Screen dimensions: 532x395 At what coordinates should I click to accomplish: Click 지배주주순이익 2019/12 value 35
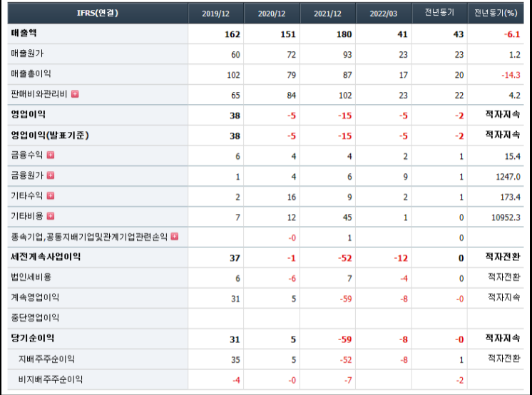tap(235, 360)
